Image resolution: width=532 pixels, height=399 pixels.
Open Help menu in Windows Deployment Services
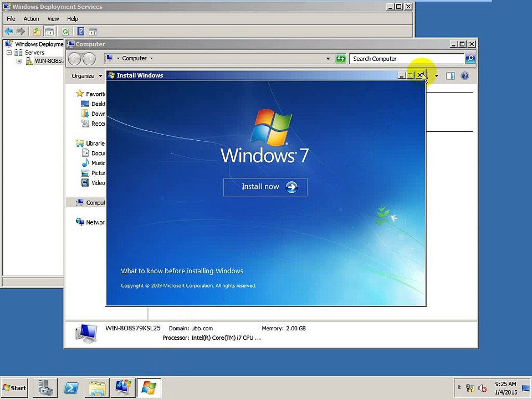[73, 19]
